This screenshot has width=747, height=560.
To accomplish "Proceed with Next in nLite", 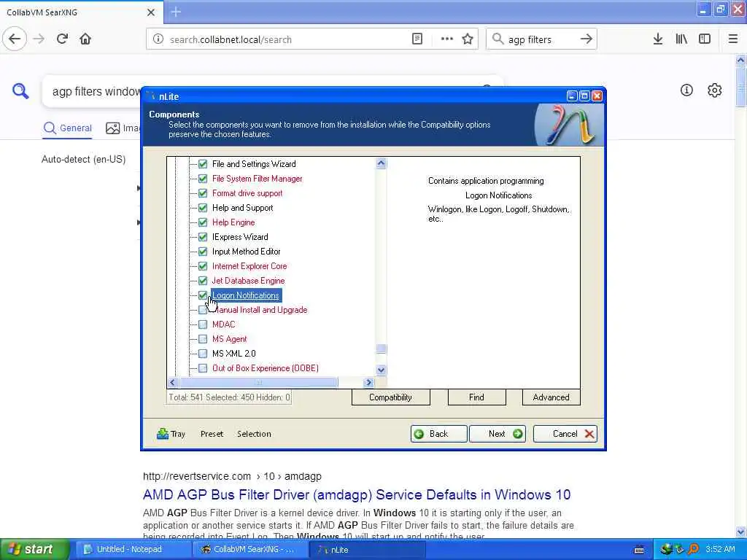I will pyautogui.click(x=498, y=434).
